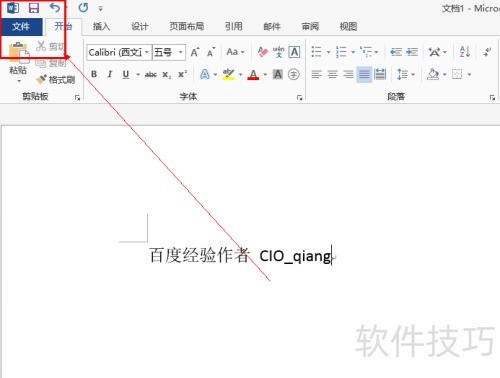This screenshot has width=500, height=378.
Task: Click the Line Spacing icon
Action: (402, 74)
